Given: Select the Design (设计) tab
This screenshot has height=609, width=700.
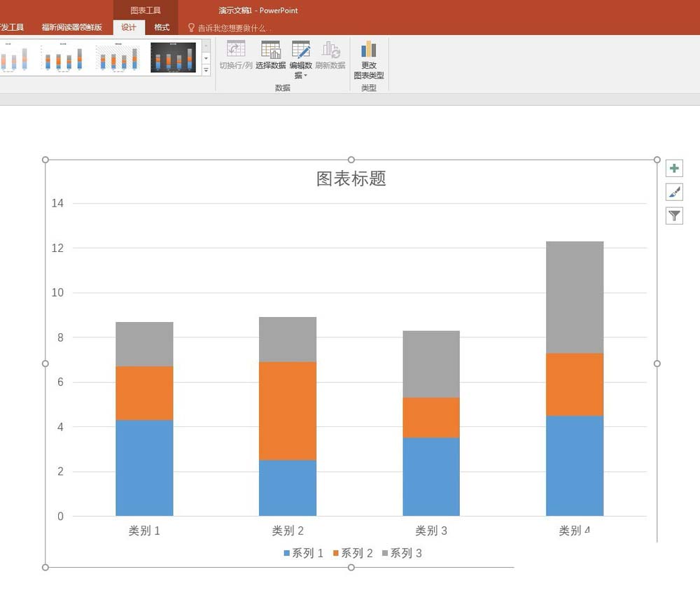Looking at the screenshot, I should 129,27.
